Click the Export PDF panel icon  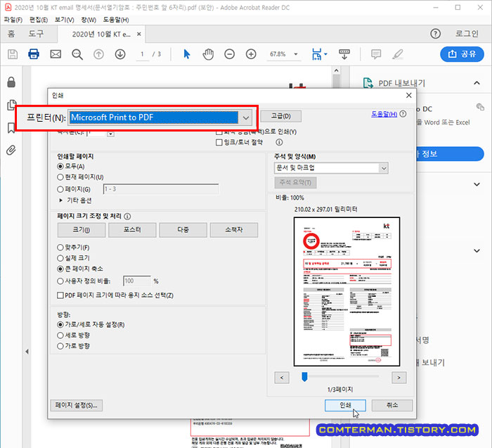[368, 83]
